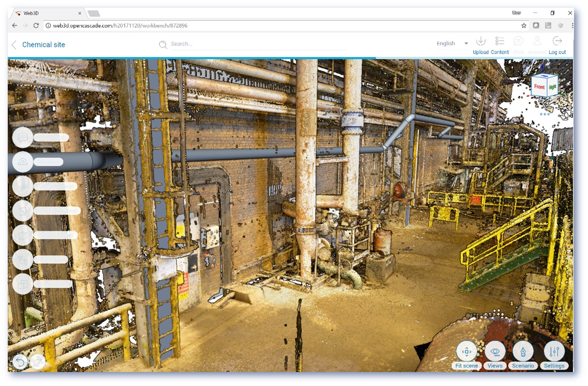Open the Chrome three-dot menu

(572, 25)
